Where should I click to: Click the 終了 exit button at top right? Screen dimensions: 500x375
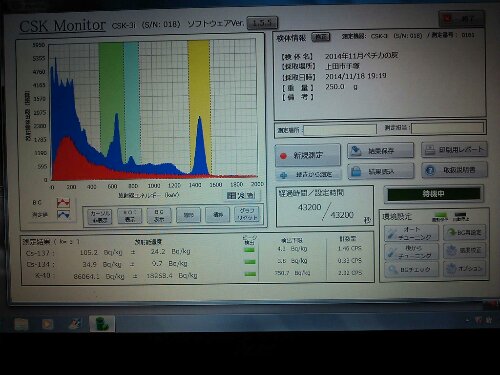click(461, 19)
